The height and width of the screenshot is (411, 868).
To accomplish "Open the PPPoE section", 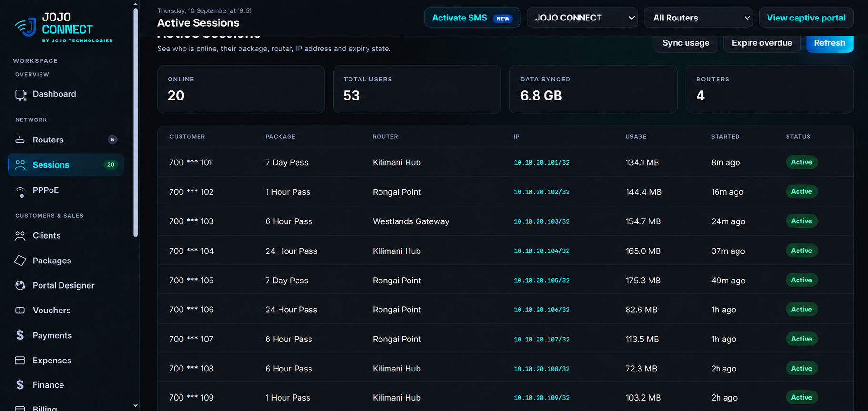I will (66, 190).
